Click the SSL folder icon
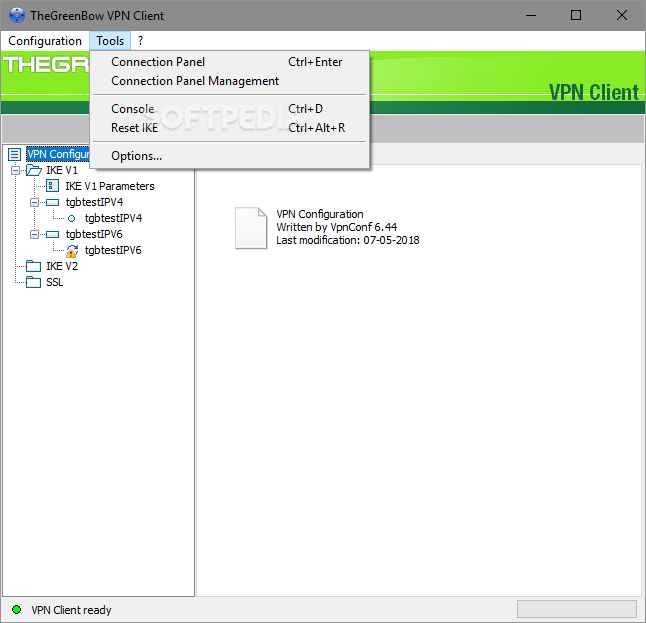 point(33,282)
